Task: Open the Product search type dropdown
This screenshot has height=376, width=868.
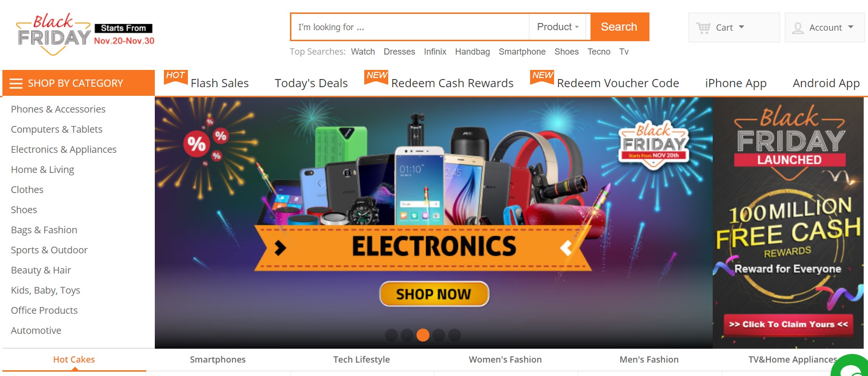Action: (559, 27)
